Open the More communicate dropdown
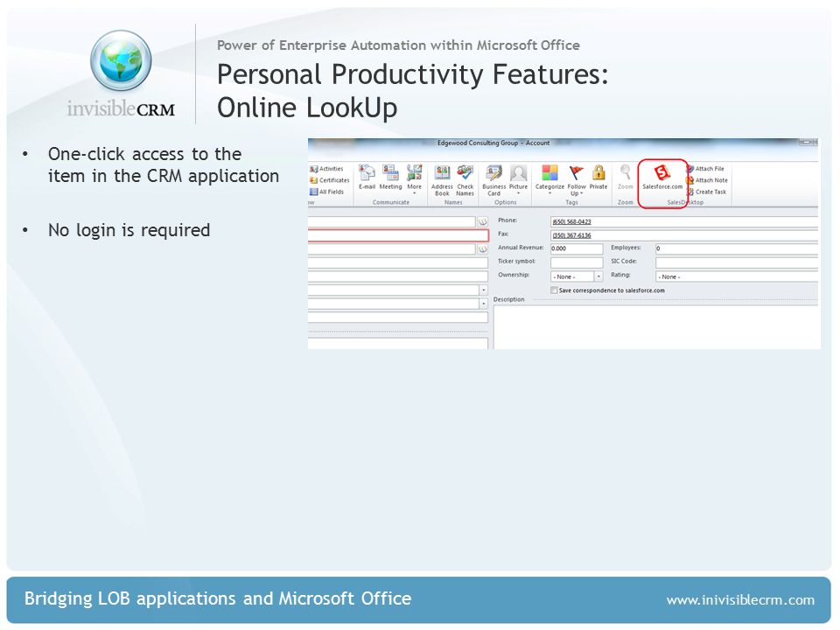Image resolution: width=840 pixels, height=630 pixels. tap(414, 178)
